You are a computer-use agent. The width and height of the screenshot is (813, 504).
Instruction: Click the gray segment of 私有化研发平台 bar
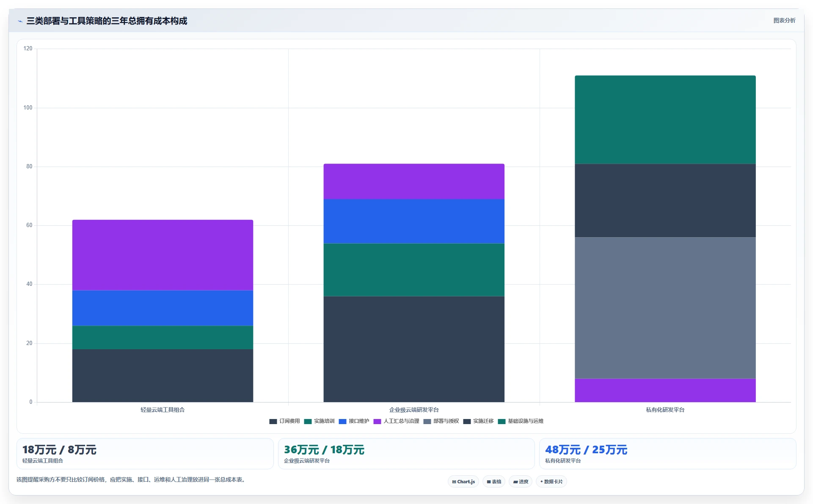click(x=665, y=308)
